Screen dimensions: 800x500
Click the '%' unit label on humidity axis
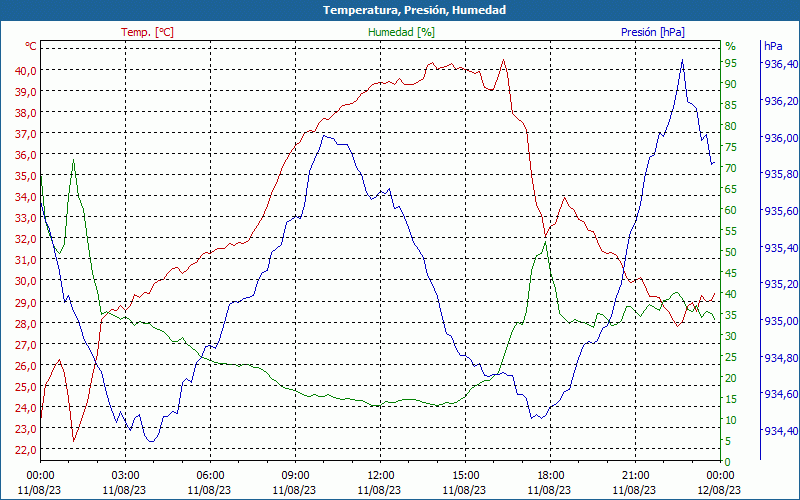coord(731,46)
